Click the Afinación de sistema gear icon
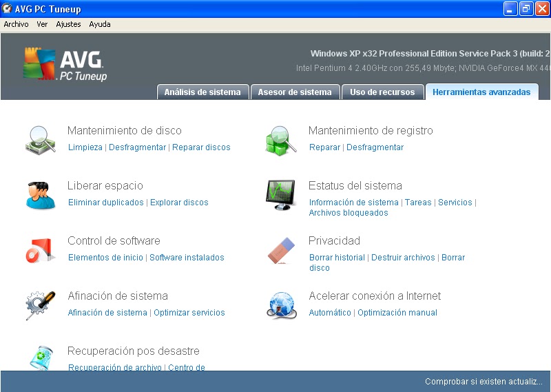 click(41, 305)
